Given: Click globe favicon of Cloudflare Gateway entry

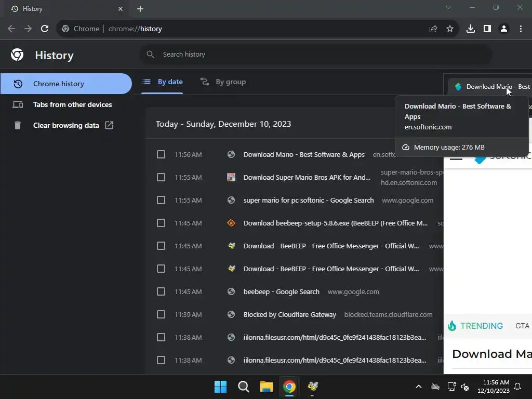Looking at the screenshot, I should [231, 314].
